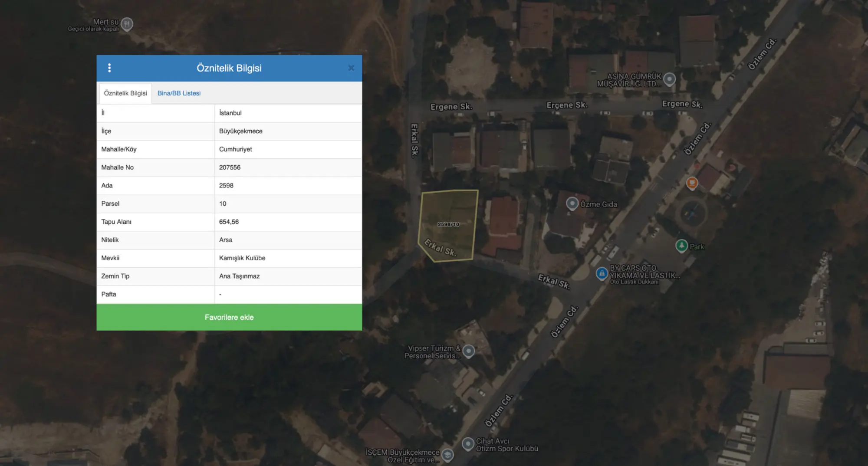Viewport: 868px width, 466px height.
Task: Click the Özme Gıda label text
Action: click(x=598, y=204)
